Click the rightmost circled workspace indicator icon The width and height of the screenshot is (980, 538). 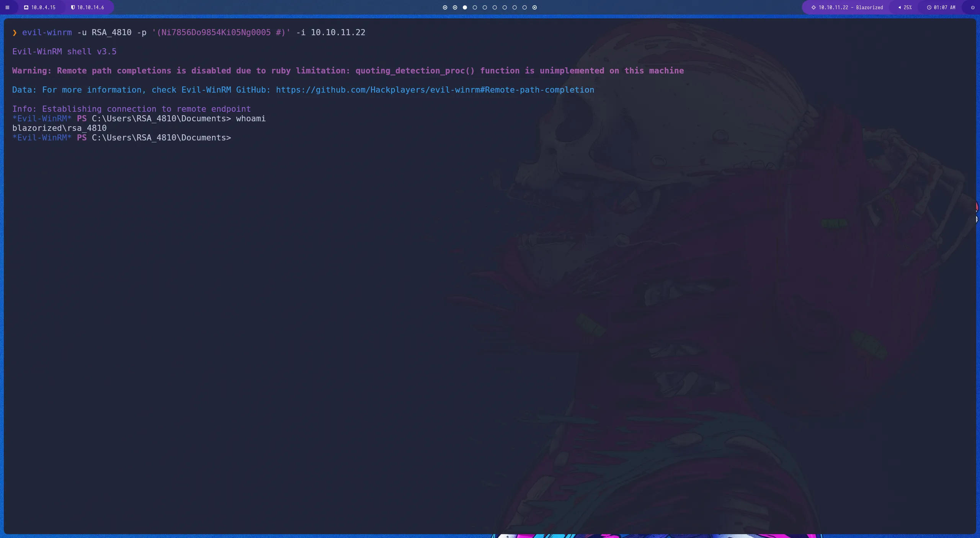(534, 7)
